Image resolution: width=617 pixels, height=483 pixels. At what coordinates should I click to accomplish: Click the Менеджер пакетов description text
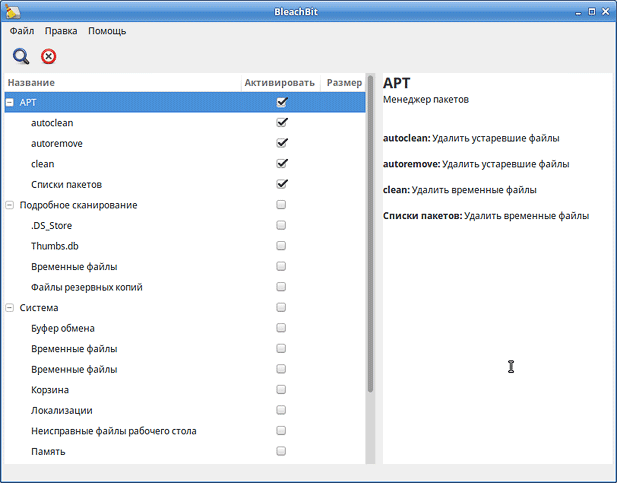(426, 100)
